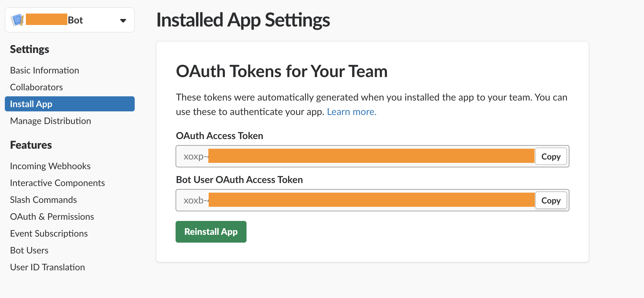
Task: Copy the OAuth Access Token
Action: (551, 157)
